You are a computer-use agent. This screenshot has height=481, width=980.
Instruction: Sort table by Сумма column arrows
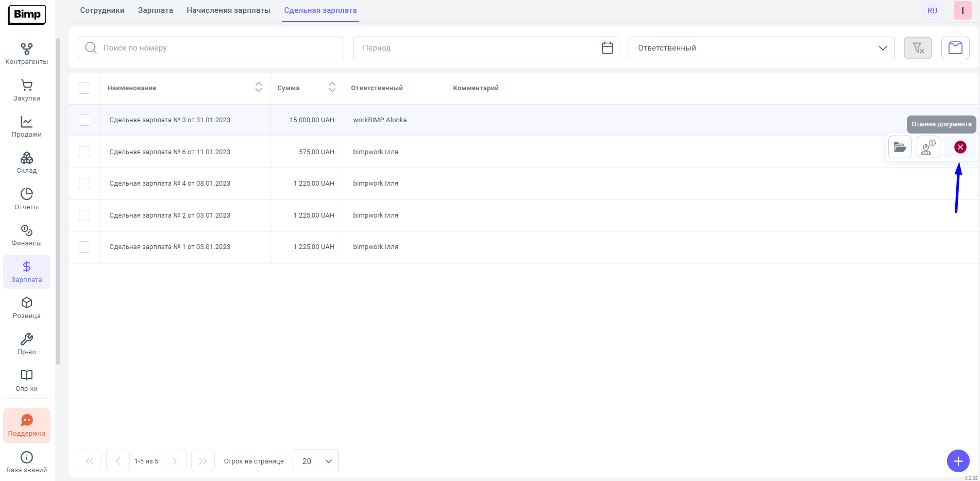(x=332, y=88)
